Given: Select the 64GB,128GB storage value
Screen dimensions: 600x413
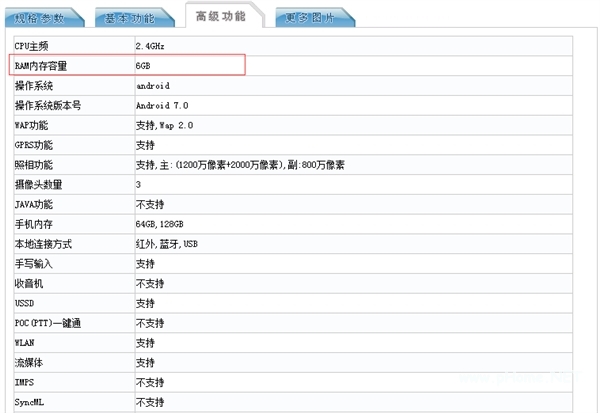Looking at the screenshot, I should click(160, 224).
